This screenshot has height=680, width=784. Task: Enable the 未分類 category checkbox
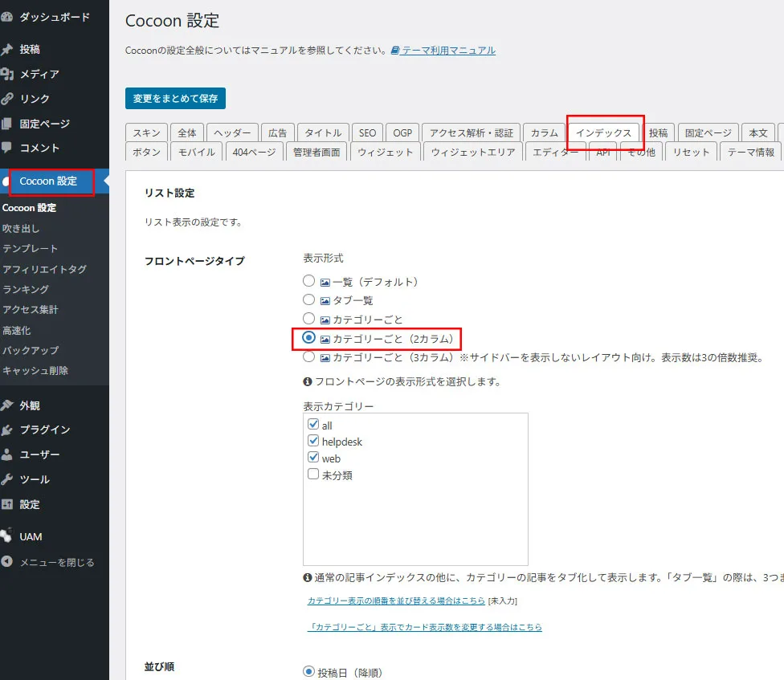(x=313, y=474)
